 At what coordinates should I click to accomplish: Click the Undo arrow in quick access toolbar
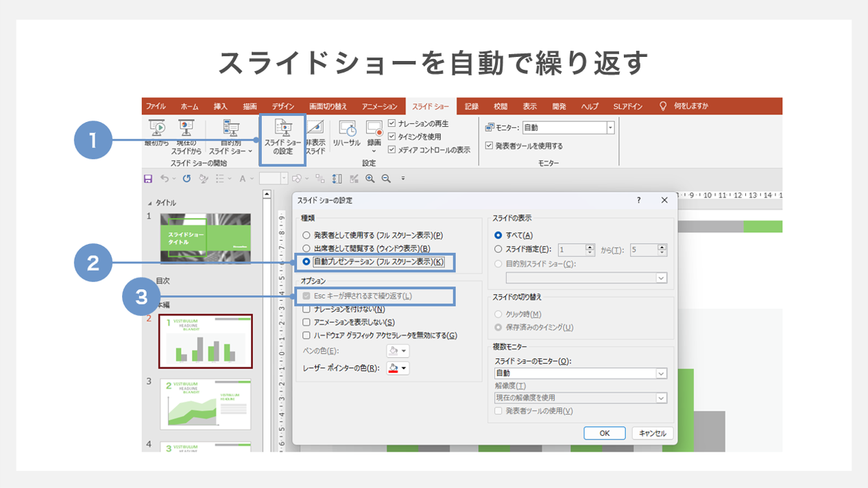pyautogui.click(x=165, y=178)
